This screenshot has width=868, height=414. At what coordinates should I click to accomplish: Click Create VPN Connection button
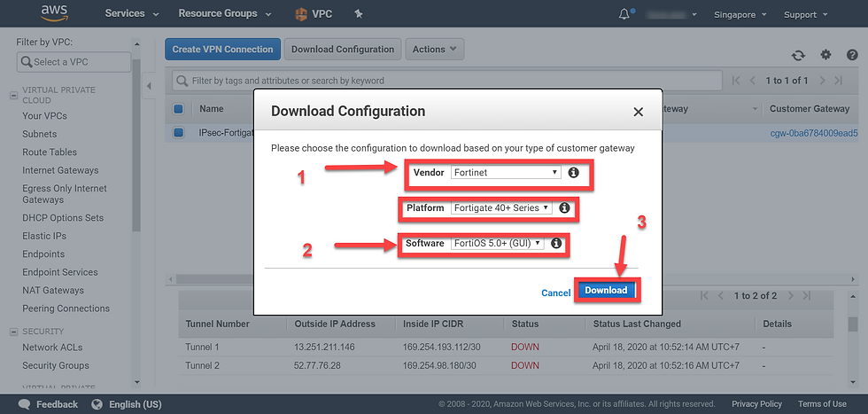click(x=222, y=49)
